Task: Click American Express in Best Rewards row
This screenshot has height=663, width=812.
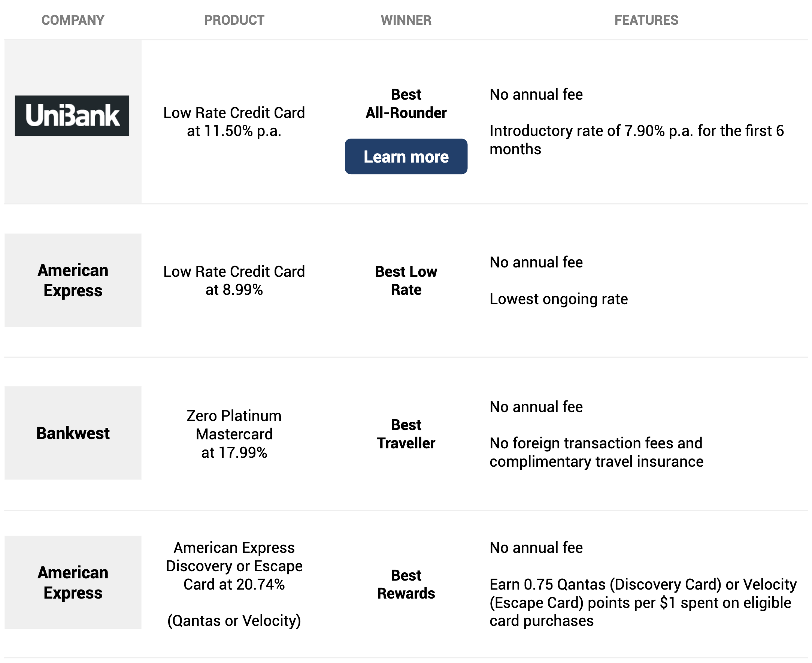Action: tap(73, 582)
